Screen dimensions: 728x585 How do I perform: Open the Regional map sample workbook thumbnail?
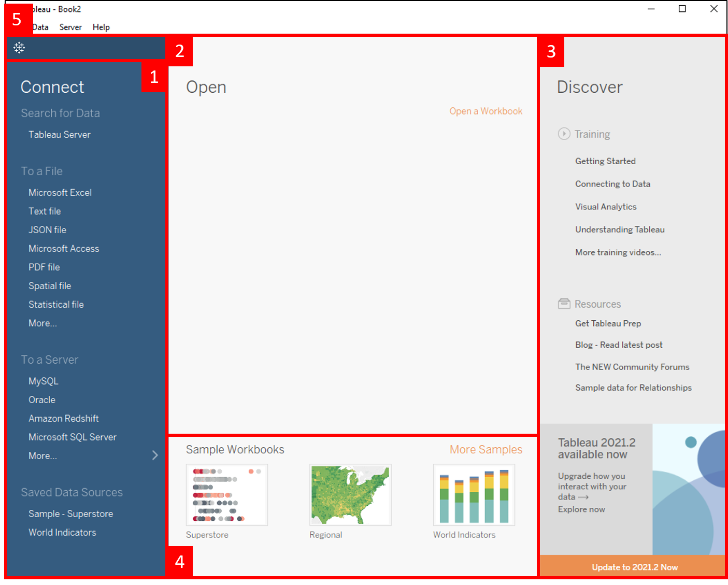[x=350, y=495]
